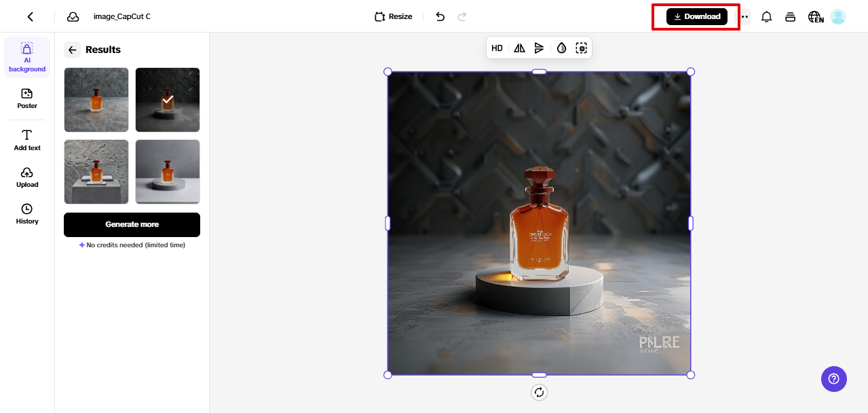Undo the last edit
Screen dimensions: 868x413
(x=440, y=16)
